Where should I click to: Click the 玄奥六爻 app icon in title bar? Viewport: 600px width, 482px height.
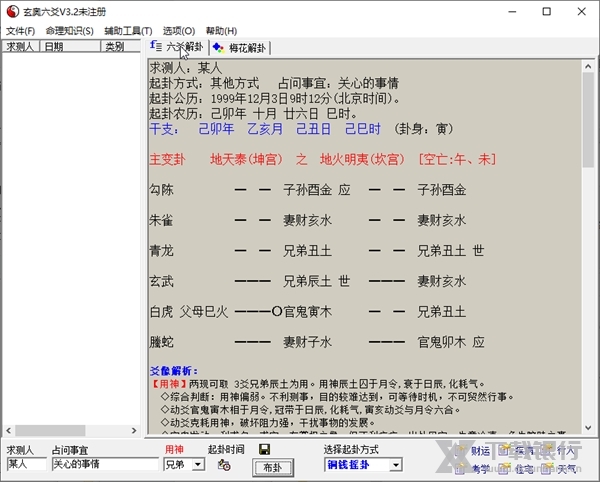(13, 11)
